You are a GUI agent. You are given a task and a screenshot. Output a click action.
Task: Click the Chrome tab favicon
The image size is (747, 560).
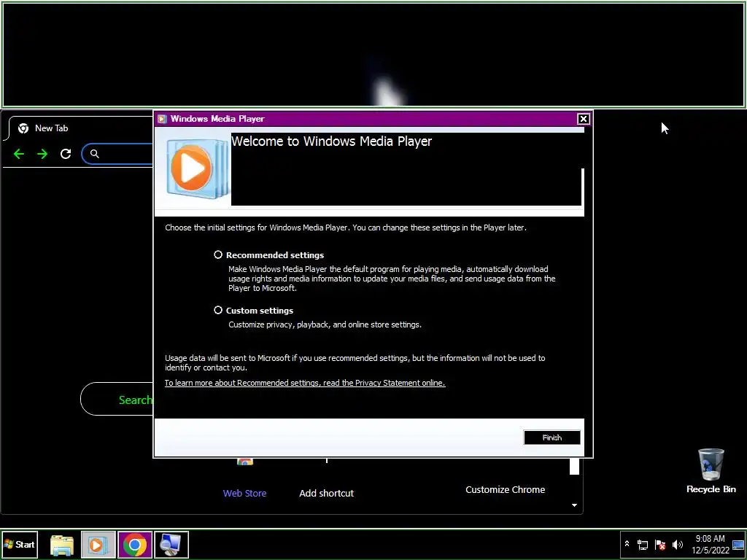point(23,128)
